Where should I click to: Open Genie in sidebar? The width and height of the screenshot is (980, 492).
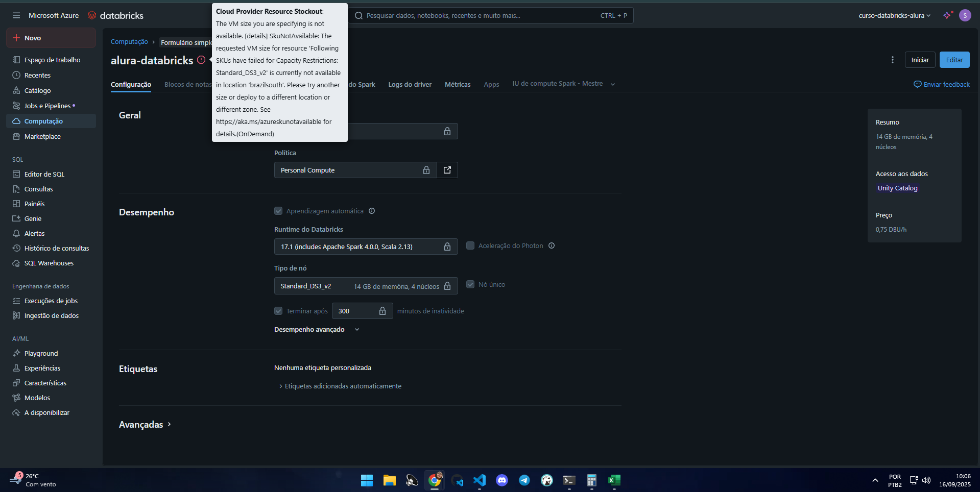51,218
